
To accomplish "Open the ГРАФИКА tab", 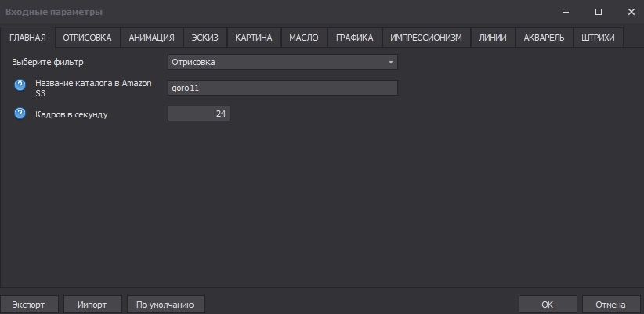I will point(355,38).
